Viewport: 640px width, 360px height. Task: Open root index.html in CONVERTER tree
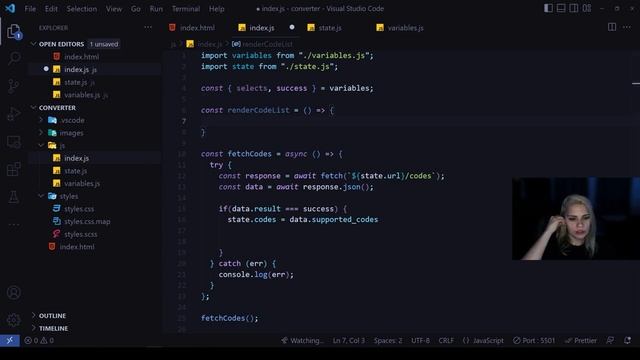pyautogui.click(x=77, y=247)
